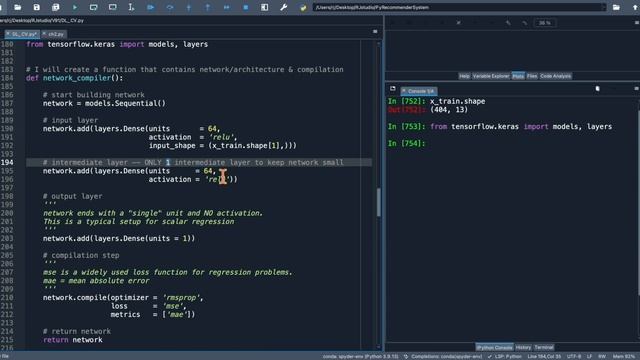Open the Plots pane options menu

[x=637, y=23]
